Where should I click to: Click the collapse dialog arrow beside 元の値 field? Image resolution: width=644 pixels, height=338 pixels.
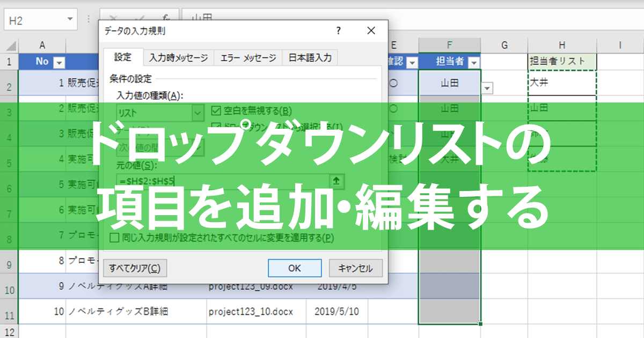(x=336, y=181)
